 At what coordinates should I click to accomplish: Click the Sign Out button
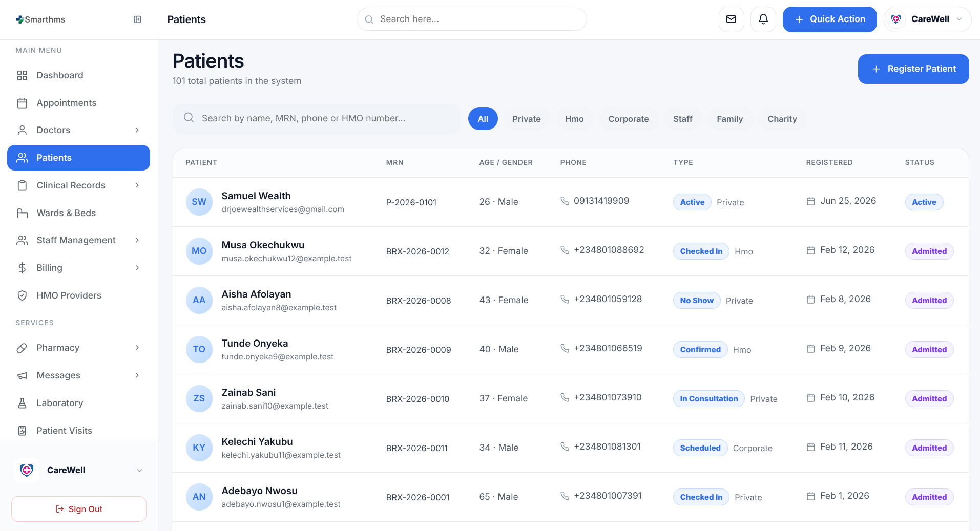pos(79,509)
